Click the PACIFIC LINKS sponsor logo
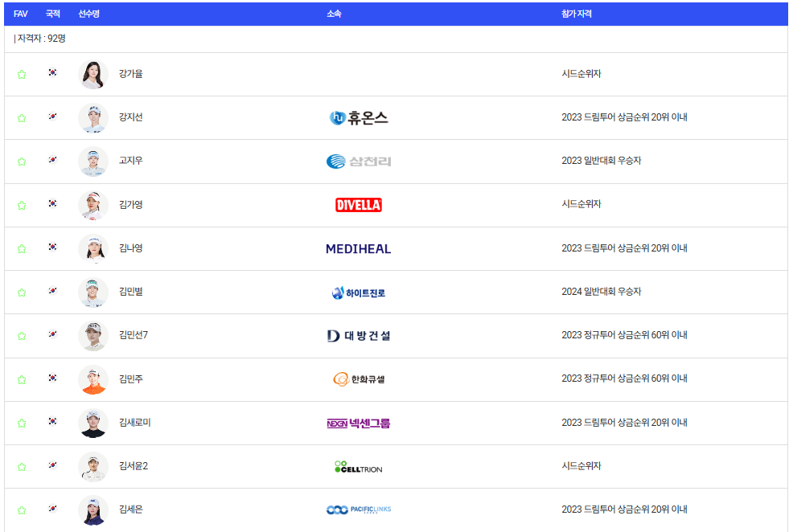 pos(359,509)
